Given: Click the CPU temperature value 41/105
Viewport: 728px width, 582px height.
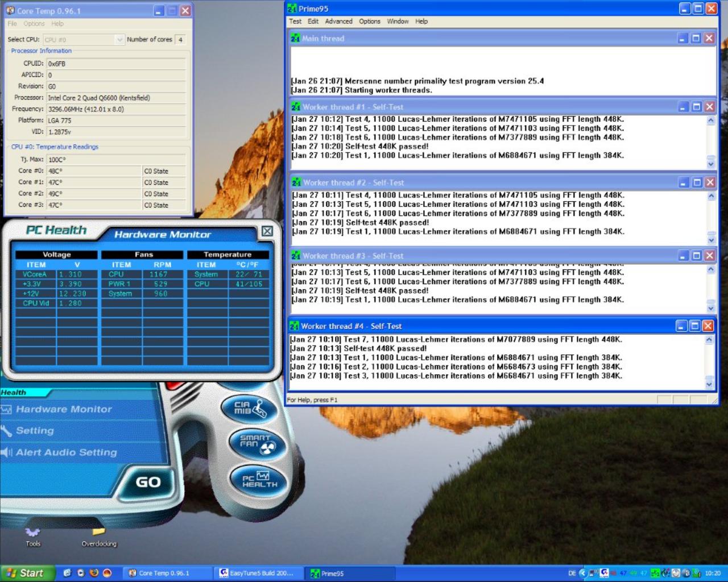Looking at the screenshot, I should coord(249,284).
